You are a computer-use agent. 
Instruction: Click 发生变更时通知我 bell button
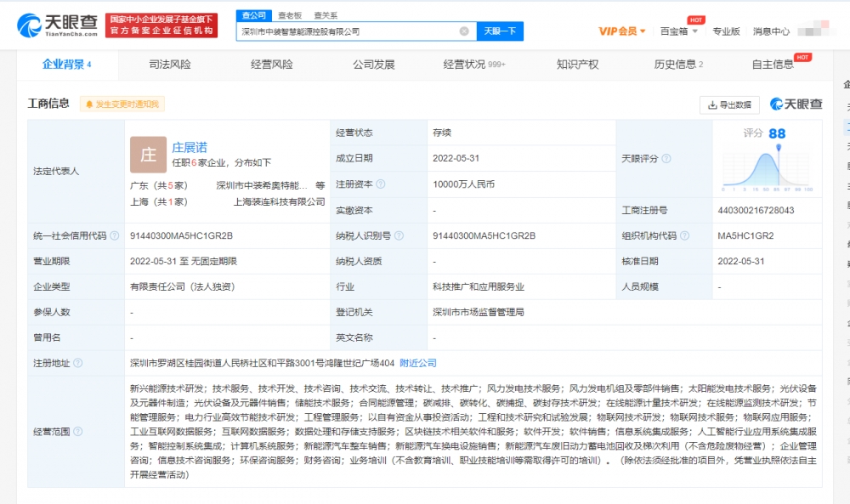122,104
